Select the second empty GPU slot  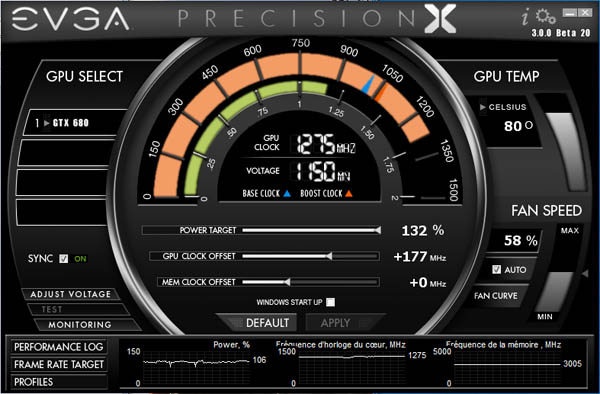(65, 153)
